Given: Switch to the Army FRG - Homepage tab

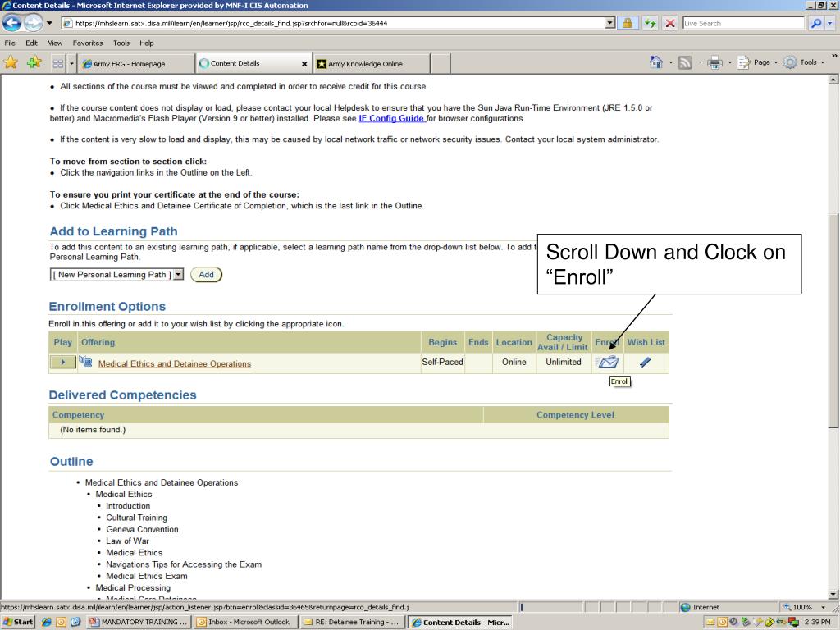Looking at the screenshot, I should pyautogui.click(x=136, y=63).
